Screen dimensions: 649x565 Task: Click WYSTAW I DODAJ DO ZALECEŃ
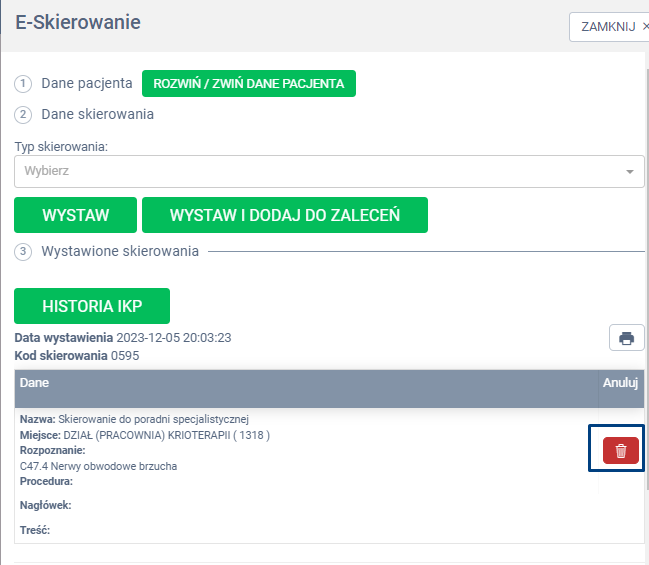[284, 215]
